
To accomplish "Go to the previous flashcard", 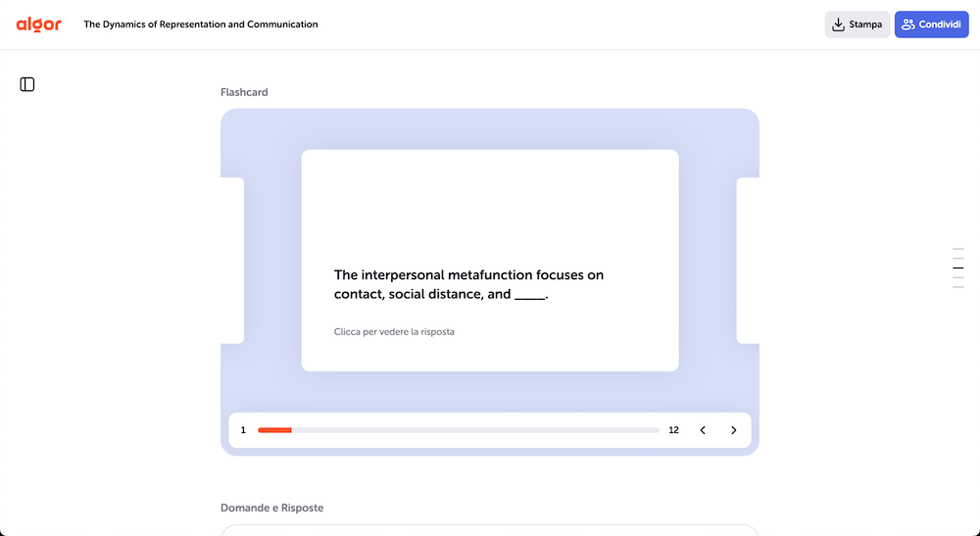I will [x=703, y=430].
